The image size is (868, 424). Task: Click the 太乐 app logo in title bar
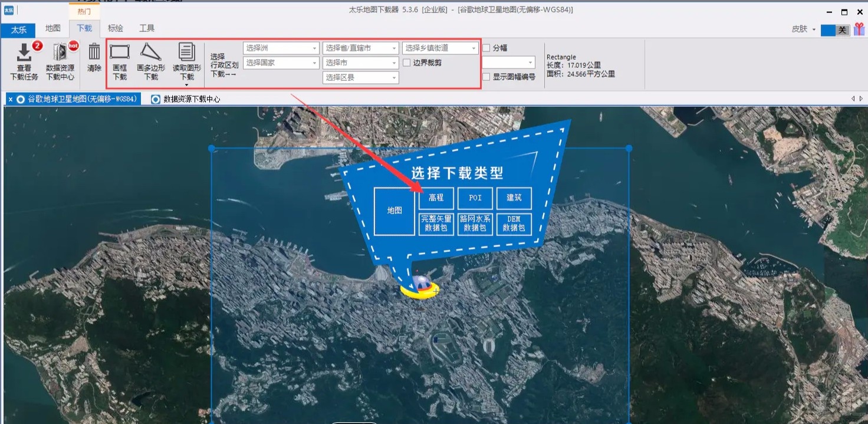pyautogui.click(x=9, y=11)
